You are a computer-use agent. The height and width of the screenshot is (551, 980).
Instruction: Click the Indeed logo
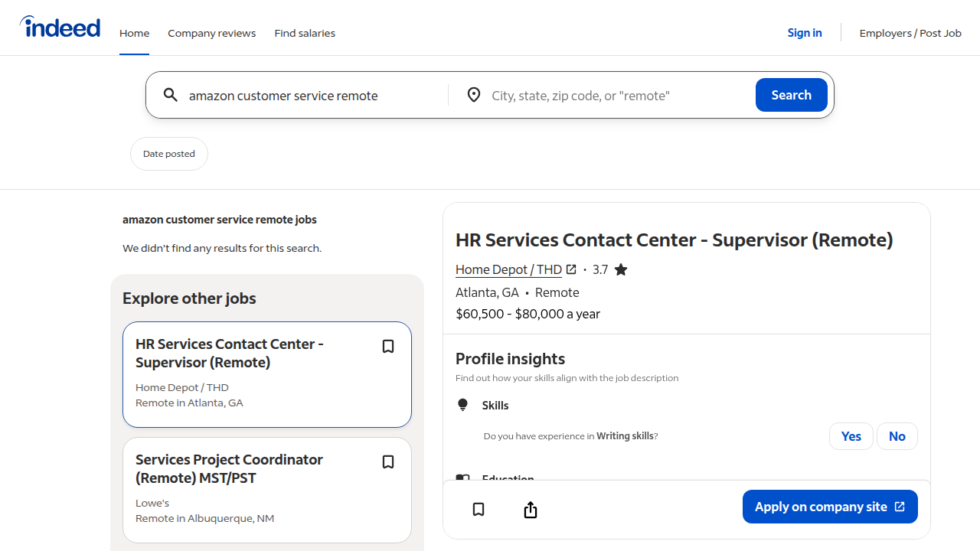coord(60,26)
